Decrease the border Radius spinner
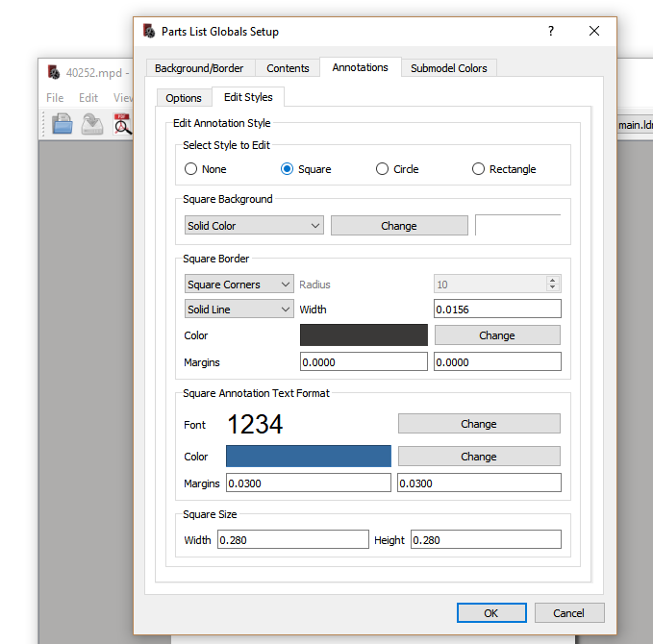This screenshot has height=644, width=653. point(553,287)
